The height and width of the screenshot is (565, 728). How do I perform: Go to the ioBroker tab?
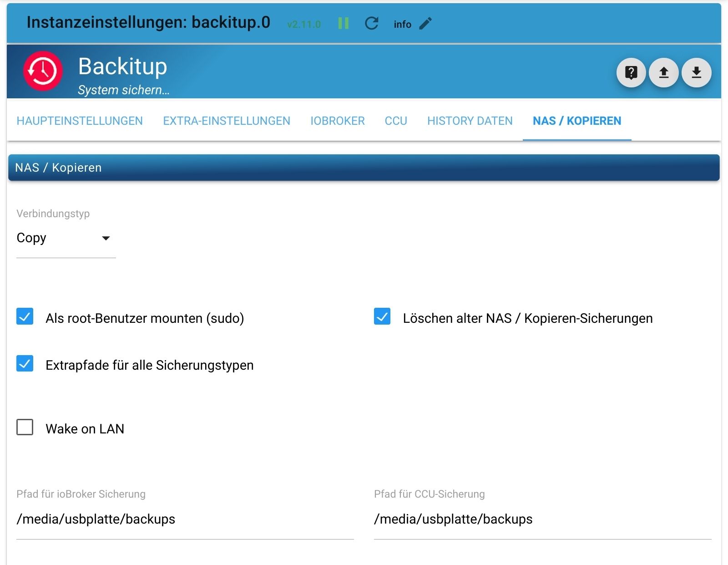pos(338,121)
